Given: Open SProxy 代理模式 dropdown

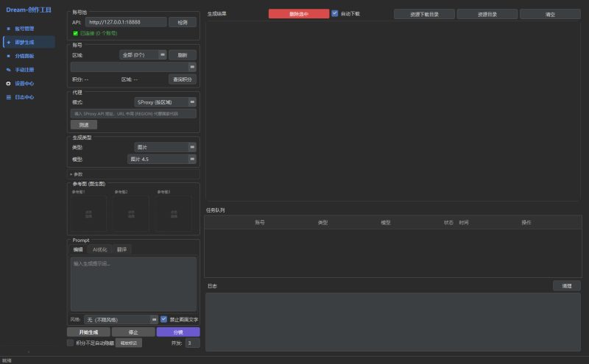Looking at the screenshot, I should 164,102.
